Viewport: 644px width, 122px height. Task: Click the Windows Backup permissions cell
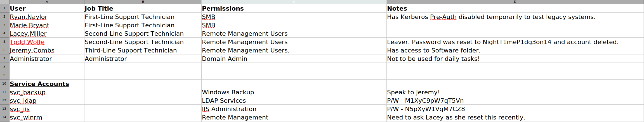(x=294, y=92)
